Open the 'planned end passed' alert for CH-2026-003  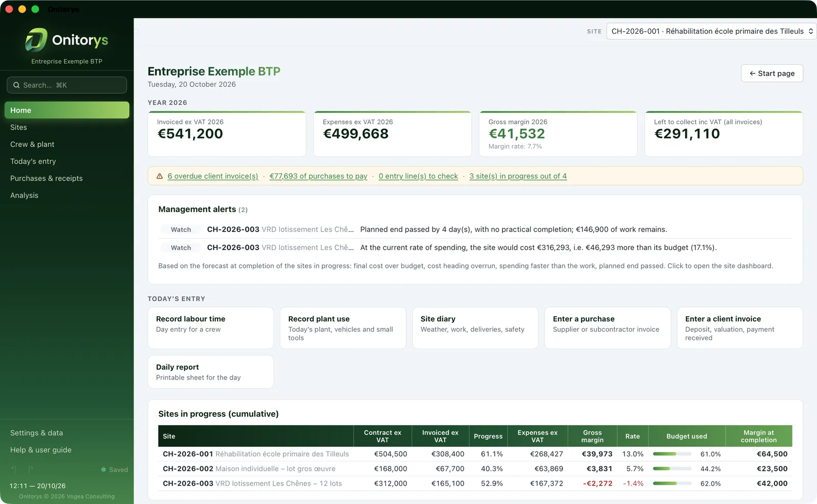(475, 230)
